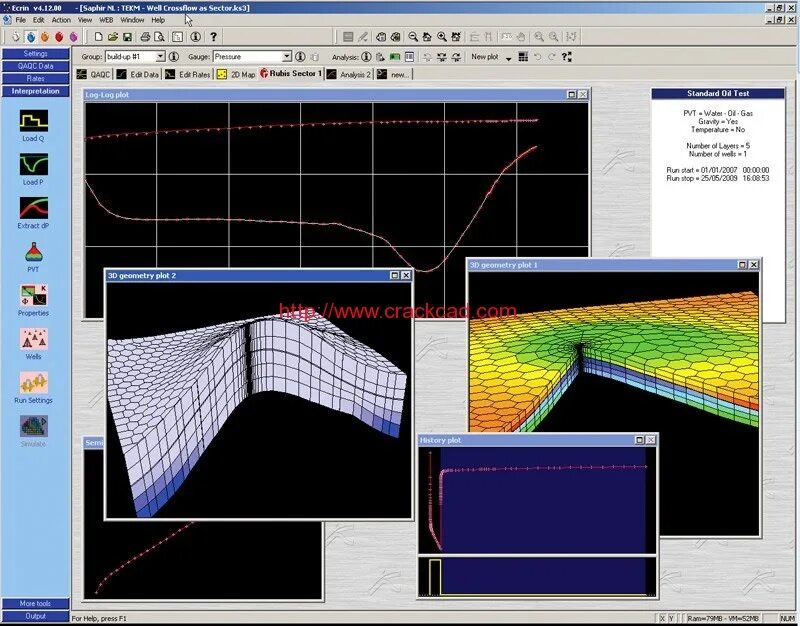Open the File menu

coord(20,20)
